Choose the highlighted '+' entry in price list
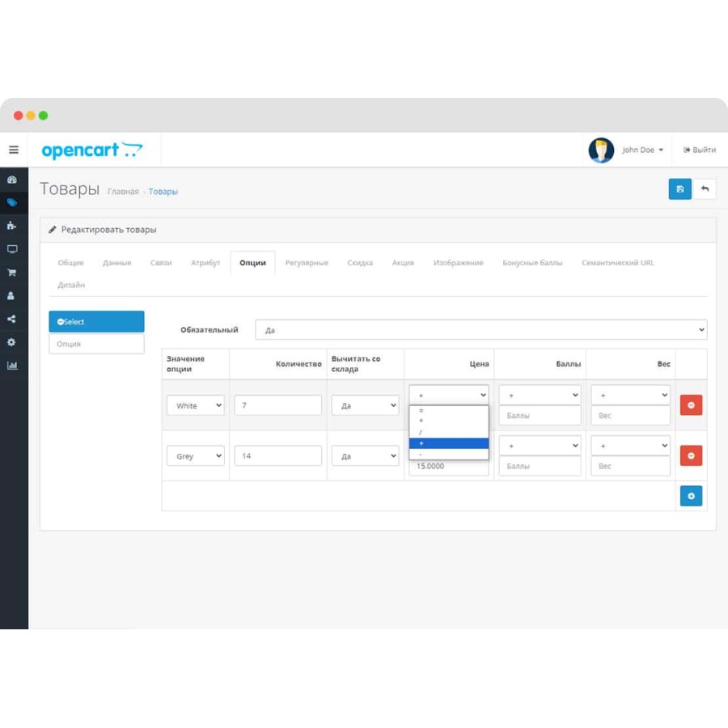This screenshot has width=728, height=728. pos(448,443)
